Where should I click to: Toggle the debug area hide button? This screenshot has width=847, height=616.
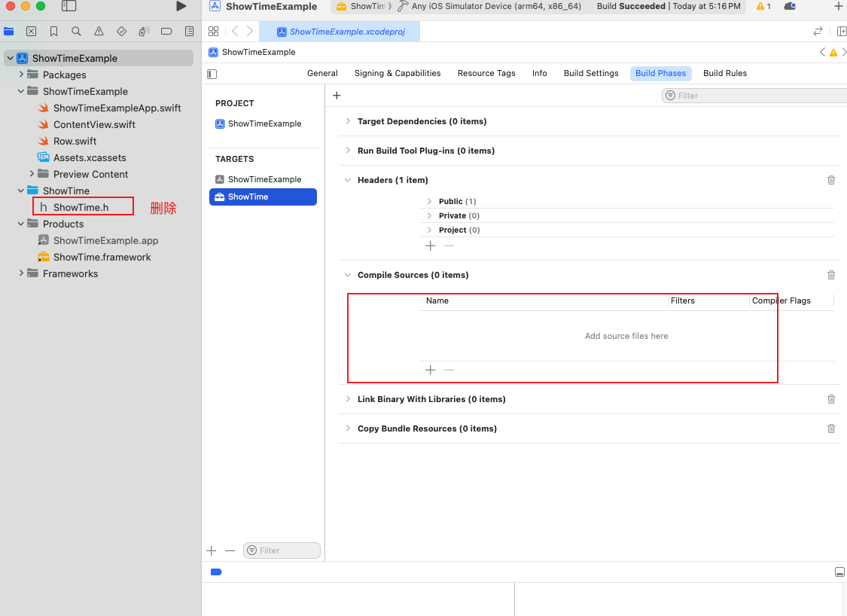(839, 572)
